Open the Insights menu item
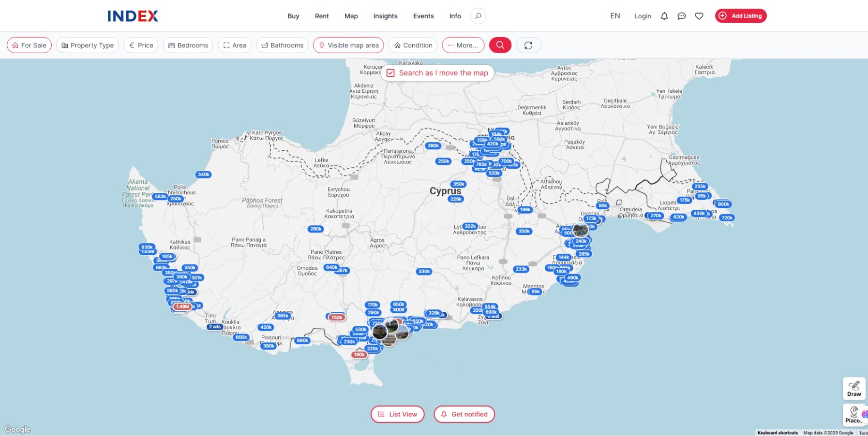The image size is (868, 436). click(385, 16)
